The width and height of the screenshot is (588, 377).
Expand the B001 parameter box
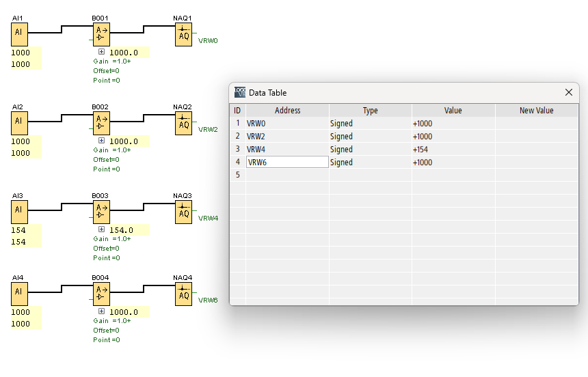[x=101, y=52]
